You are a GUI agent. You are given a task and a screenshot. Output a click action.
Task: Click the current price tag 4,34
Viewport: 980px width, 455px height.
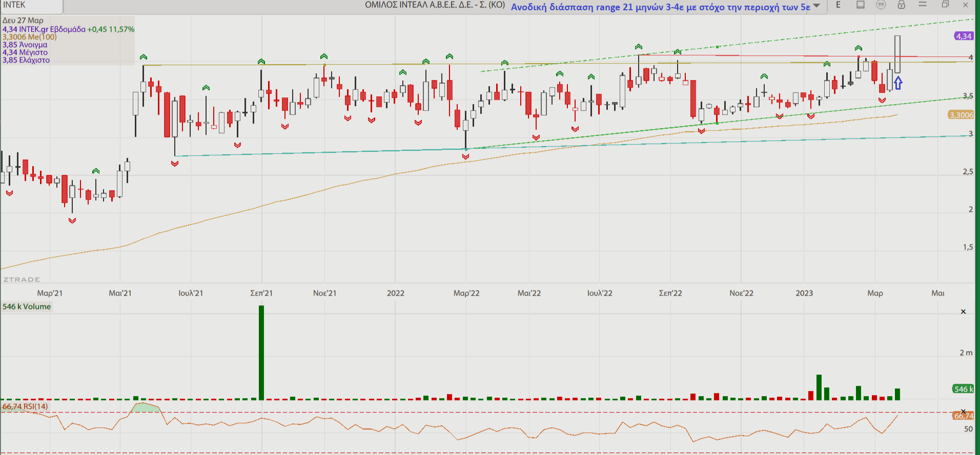964,36
